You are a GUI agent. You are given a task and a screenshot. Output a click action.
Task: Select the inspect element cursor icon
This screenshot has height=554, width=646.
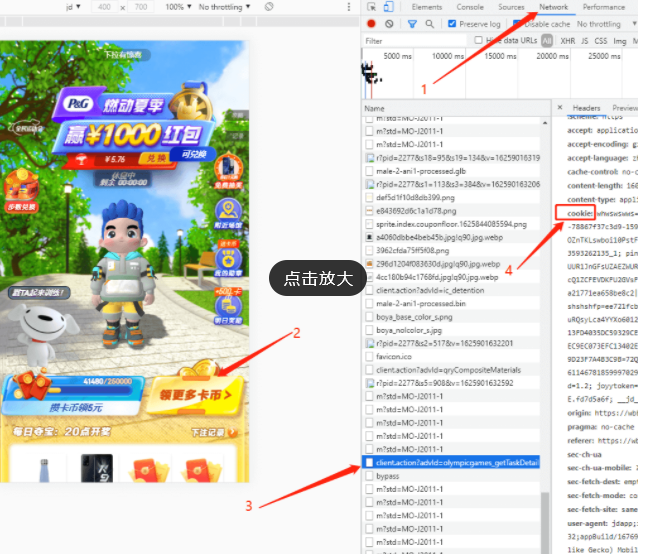point(371,7)
